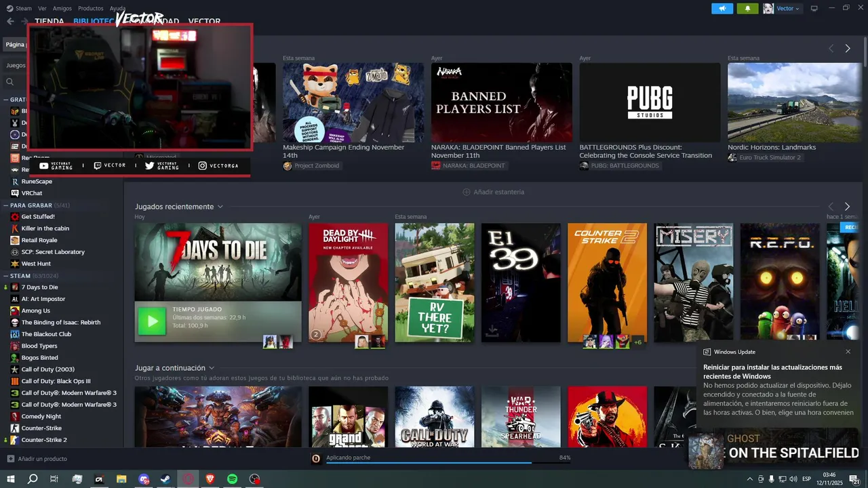Select Call of Duty: Black Ops III
The height and width of the screenshot is (488, 868).
(x=56, y=381)
